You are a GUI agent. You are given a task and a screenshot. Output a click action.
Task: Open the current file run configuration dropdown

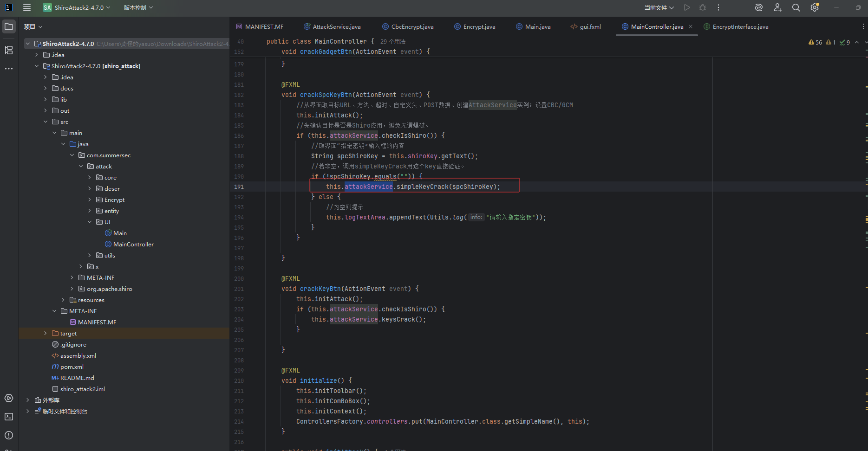point(659,7)
